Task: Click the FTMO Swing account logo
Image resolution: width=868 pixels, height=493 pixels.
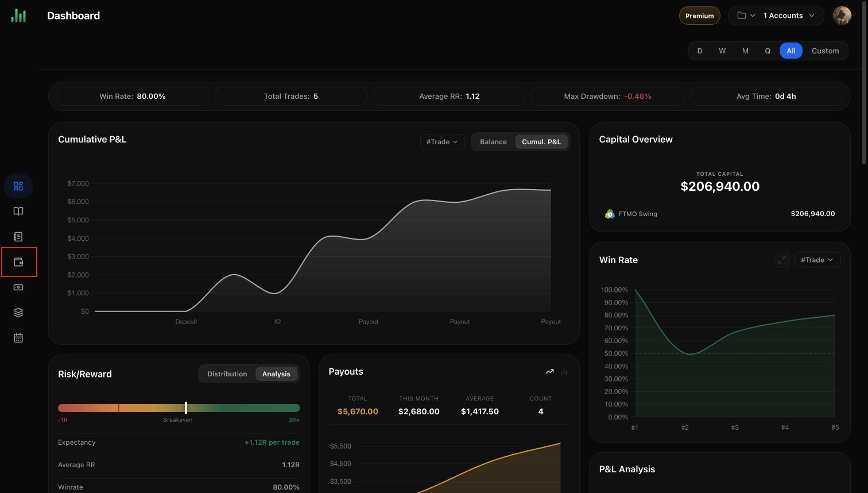Action: coord(610,214)
